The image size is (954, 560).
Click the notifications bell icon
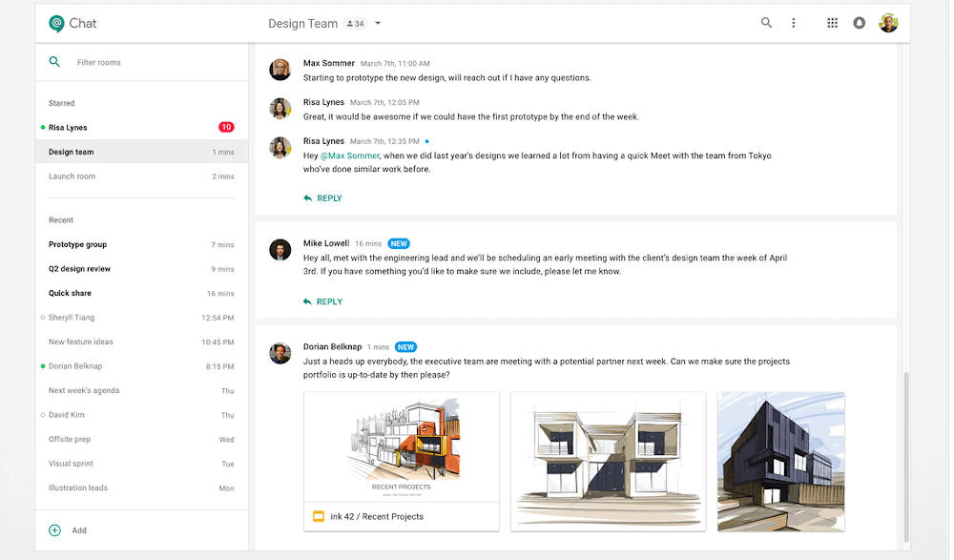pos(859,23)
